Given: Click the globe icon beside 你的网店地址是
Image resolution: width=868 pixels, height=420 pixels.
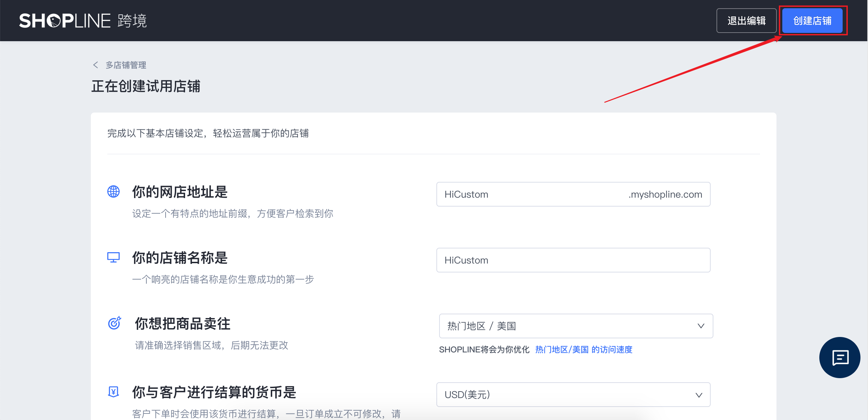Looking at the screenshot, I should point(113,191).
